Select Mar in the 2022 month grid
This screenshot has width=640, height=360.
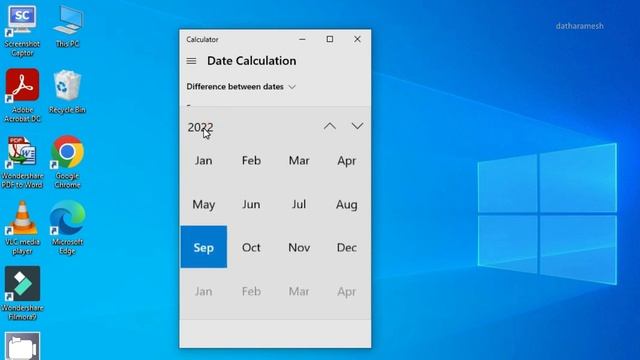299,160
